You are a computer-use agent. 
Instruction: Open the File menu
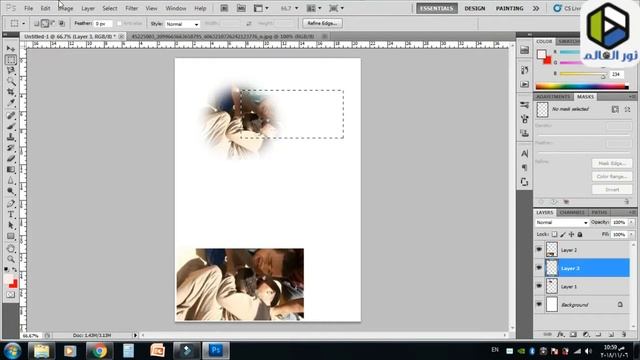[x=29, y=8]
